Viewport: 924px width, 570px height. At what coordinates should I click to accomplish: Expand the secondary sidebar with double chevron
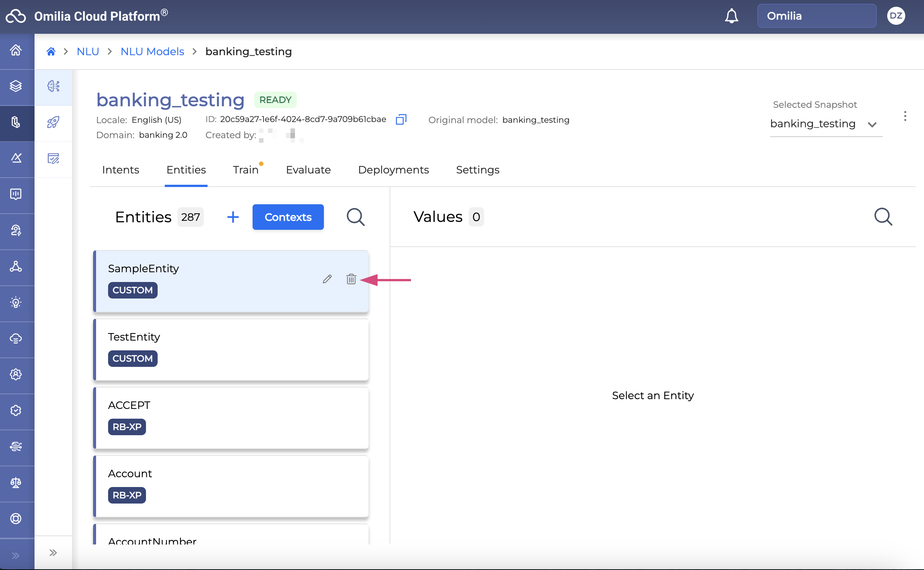[53, 553]
